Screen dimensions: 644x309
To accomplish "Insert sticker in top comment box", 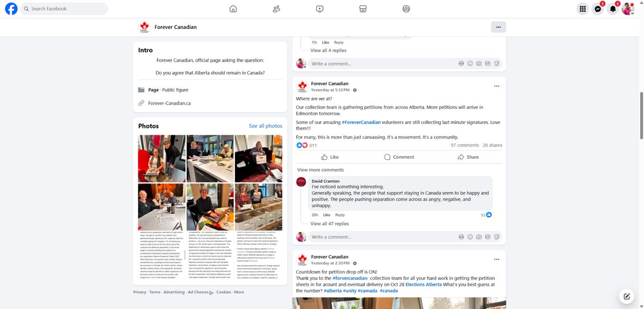I will [497, 64].
